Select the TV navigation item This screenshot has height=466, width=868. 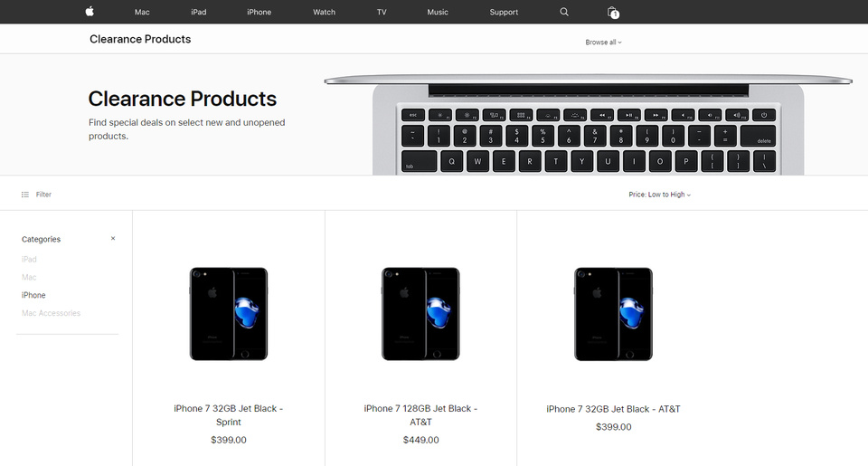coord(382,12)
